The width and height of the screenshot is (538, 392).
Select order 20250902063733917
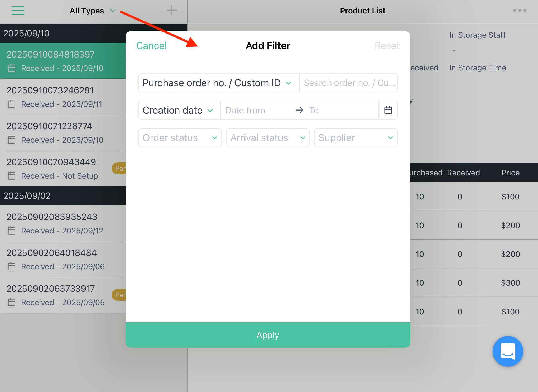tap(63, 295)
